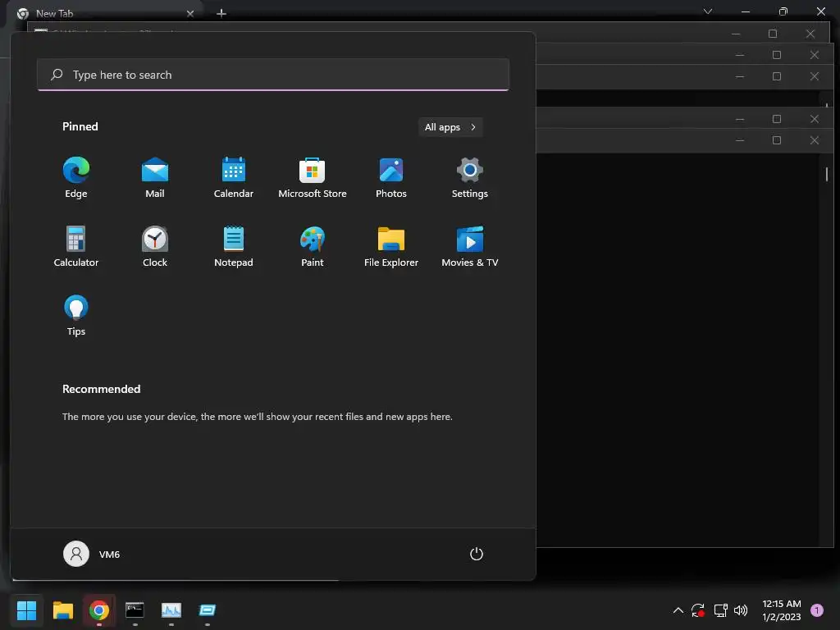840x630 pixels.
Task: Open the VM6 user account menu
Action: click(92, 554)
